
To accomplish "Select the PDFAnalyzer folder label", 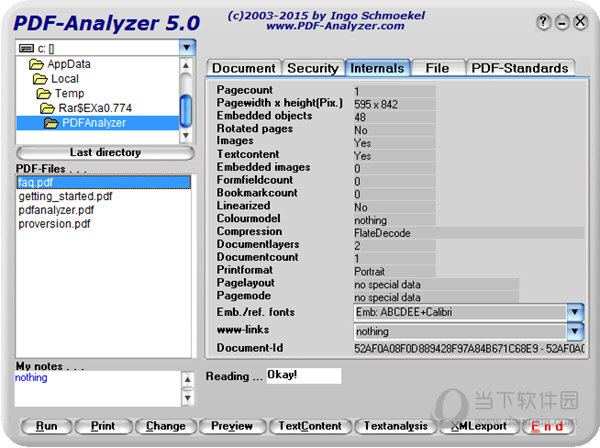I will tap(94, 123).
